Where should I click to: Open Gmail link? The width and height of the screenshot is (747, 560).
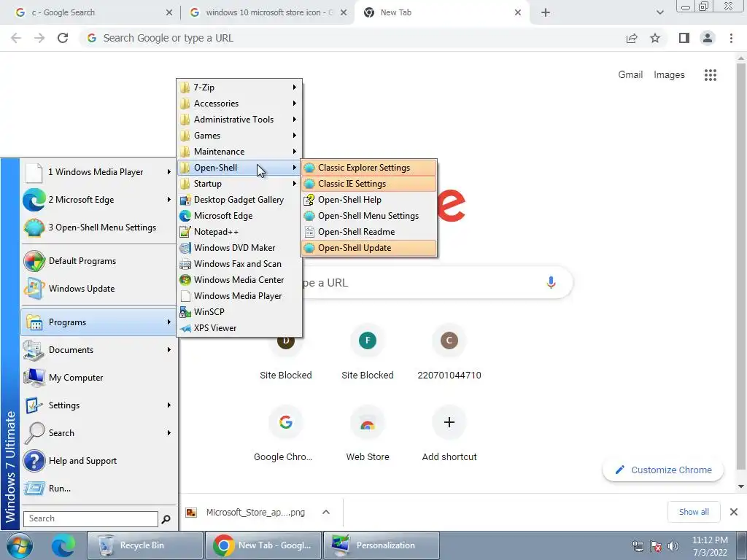point(630,75)
